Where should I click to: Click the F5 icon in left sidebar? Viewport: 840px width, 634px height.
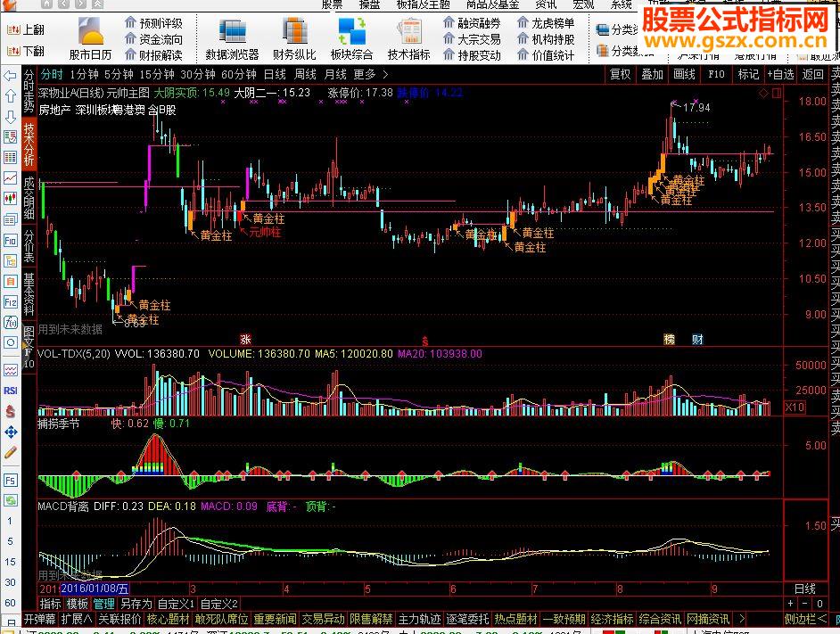point(10,480)
